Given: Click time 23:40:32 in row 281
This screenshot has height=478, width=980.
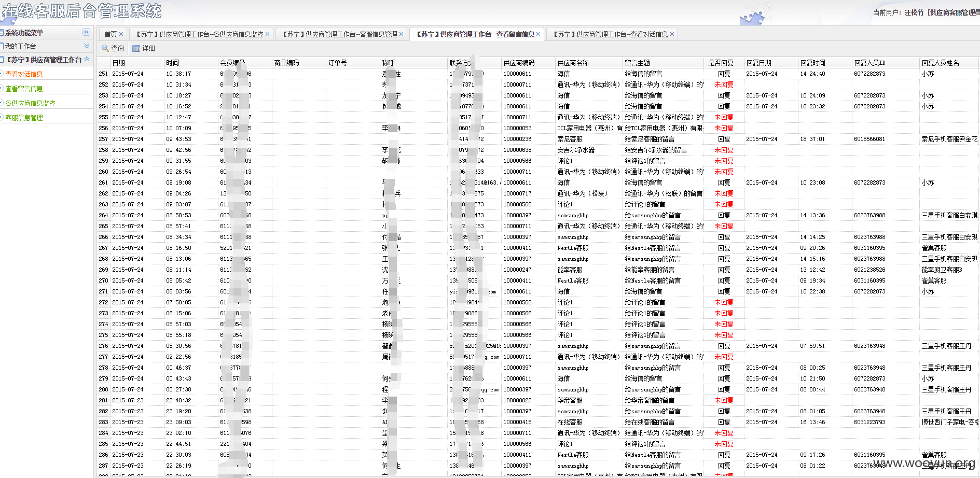Looking at the screenshot, I should click(x=178, y=400).
